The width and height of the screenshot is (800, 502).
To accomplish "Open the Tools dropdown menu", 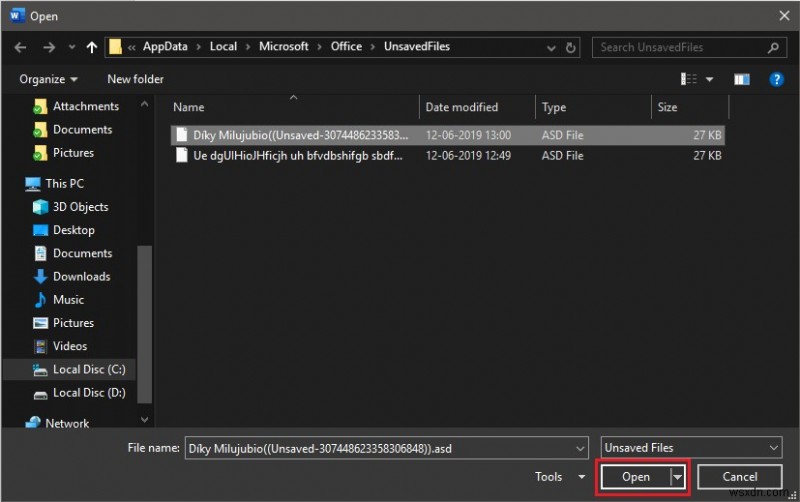I will tap(560, 476).
